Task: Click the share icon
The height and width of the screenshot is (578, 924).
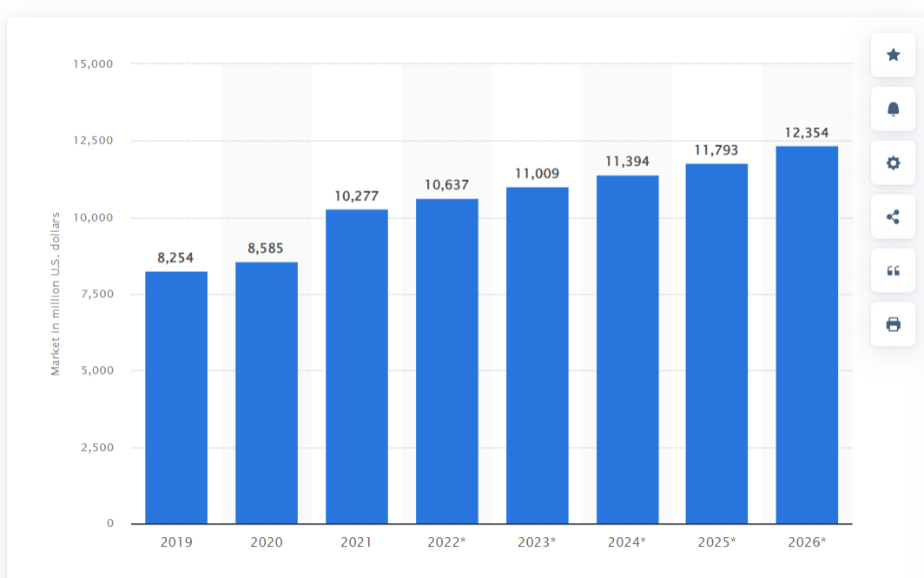Action: click(893, 216)
